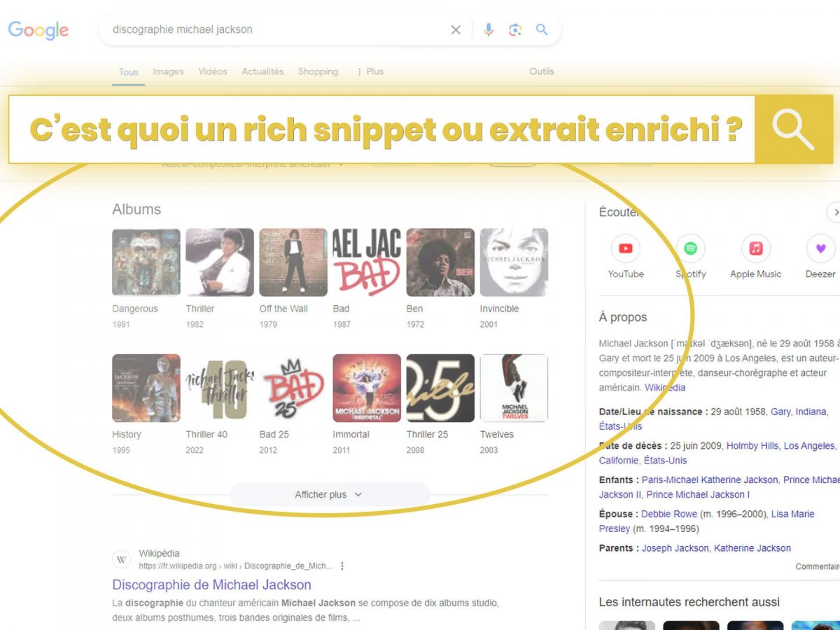Open the Immortal album cover
Image resolution: width=840 pixels, height=630 pixels.
point(367,388)
